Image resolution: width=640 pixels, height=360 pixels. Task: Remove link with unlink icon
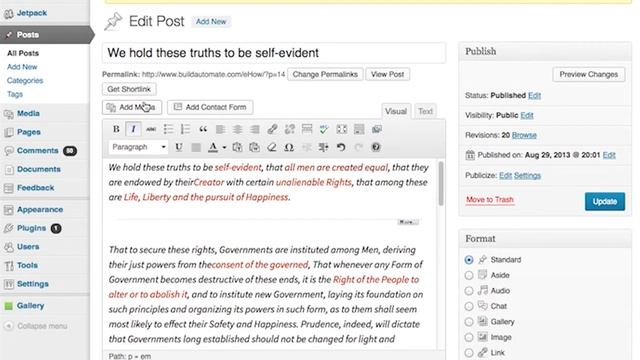[290, 129]
